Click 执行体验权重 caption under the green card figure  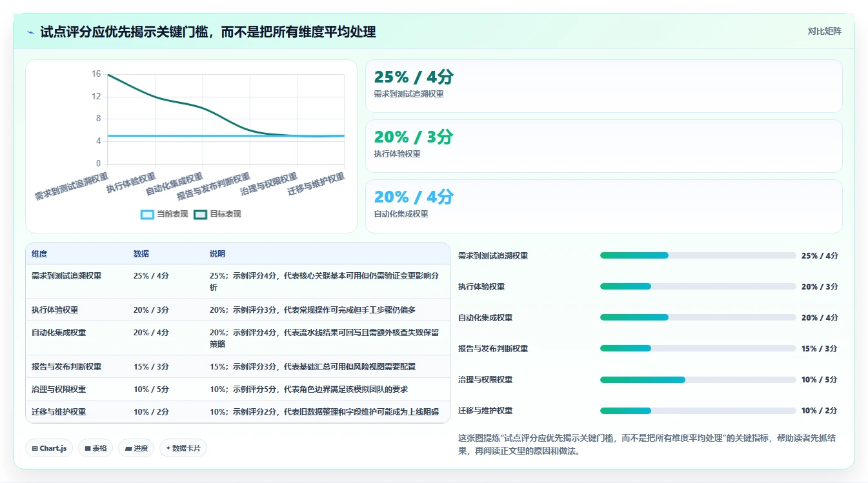[x=397, y=154]
